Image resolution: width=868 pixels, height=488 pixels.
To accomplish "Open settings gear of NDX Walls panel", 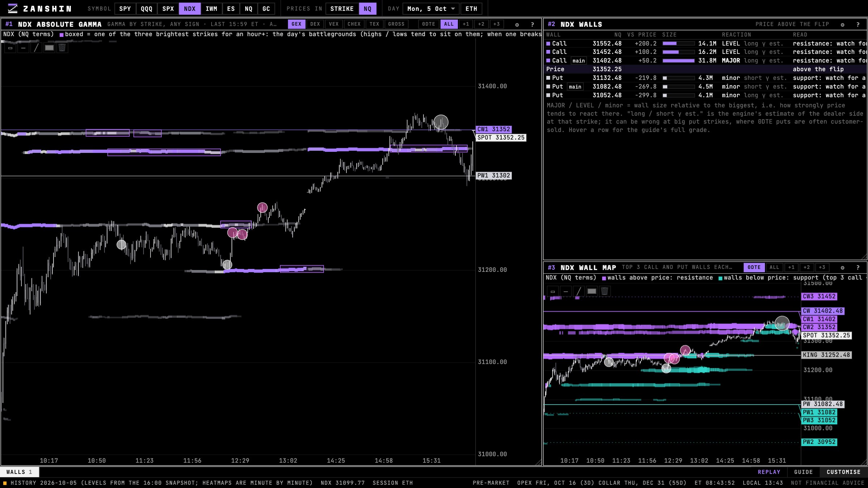I will point(842,25).
